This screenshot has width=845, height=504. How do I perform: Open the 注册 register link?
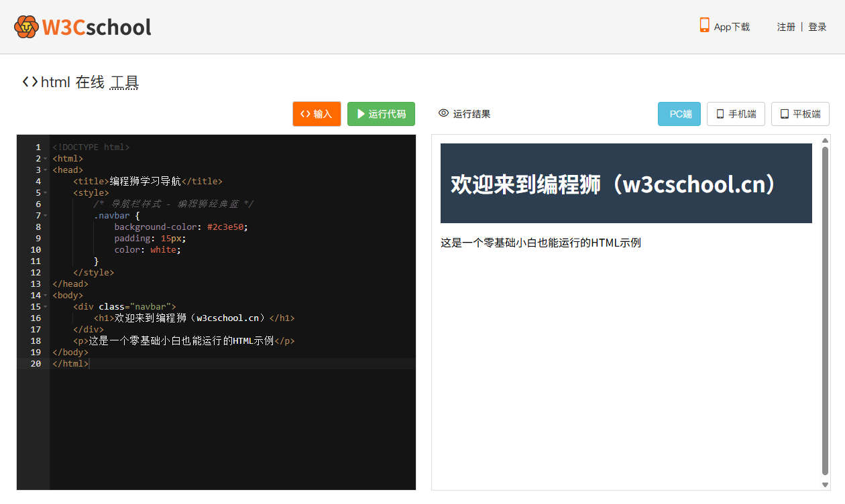(786, 27)
